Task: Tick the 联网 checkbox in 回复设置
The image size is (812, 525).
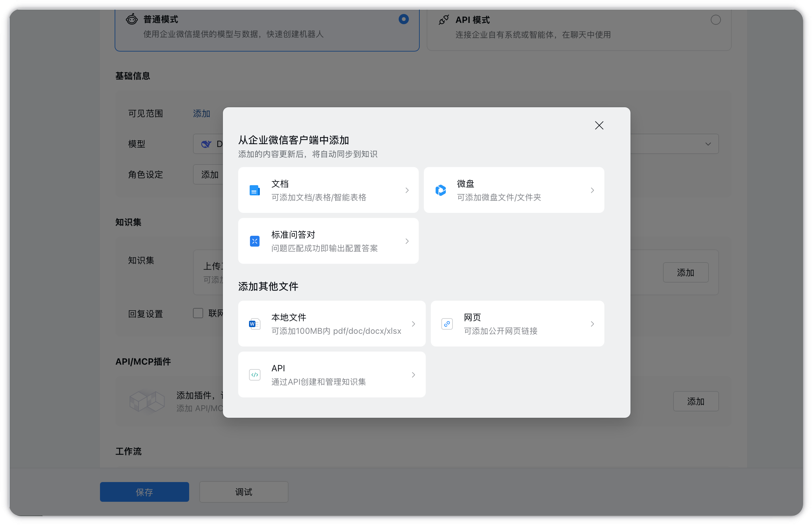Action: pos(198,313)
